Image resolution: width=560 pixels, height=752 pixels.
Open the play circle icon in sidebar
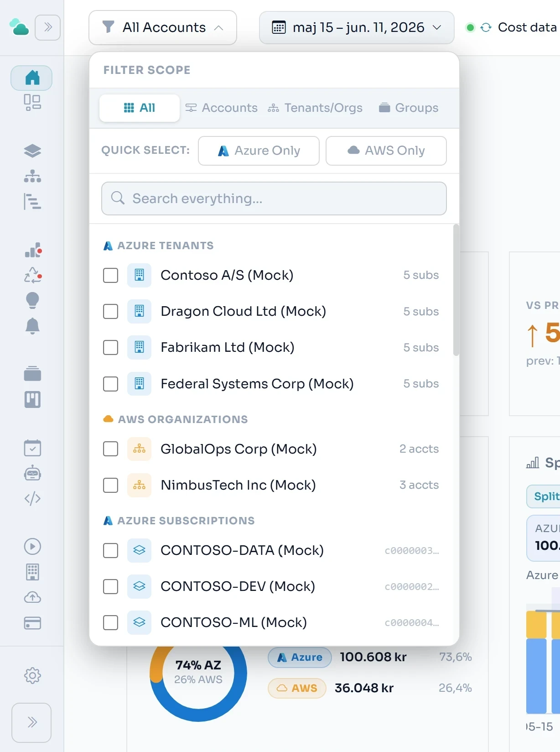click(32, 546)
